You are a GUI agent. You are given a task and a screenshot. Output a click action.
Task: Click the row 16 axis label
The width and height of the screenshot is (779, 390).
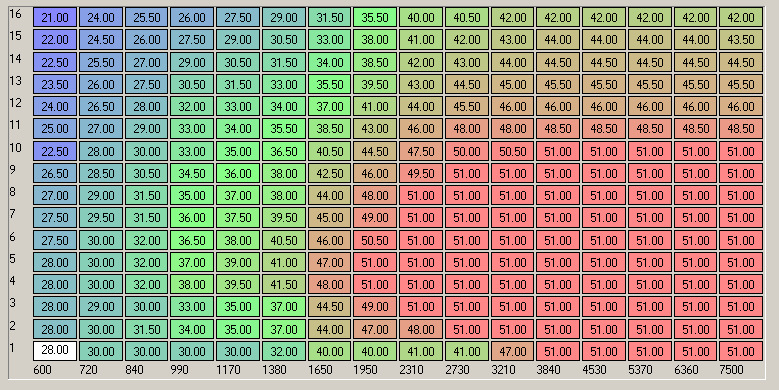click(16, 13)
